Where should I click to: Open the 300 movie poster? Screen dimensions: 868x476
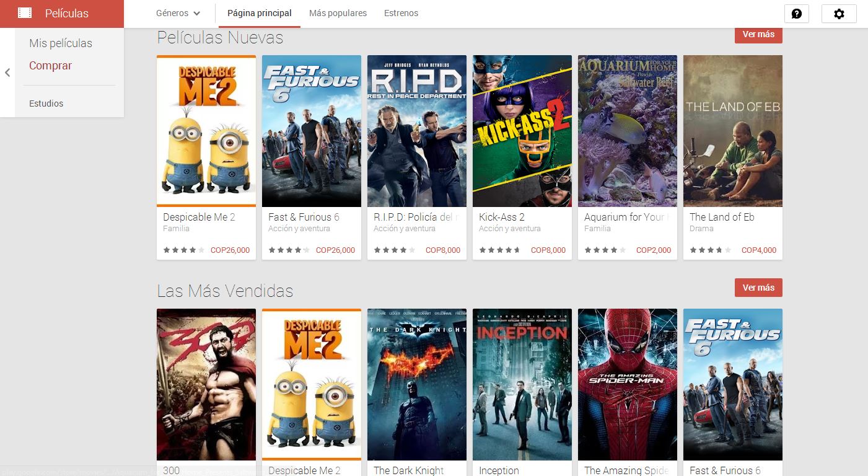pos(206,384)
